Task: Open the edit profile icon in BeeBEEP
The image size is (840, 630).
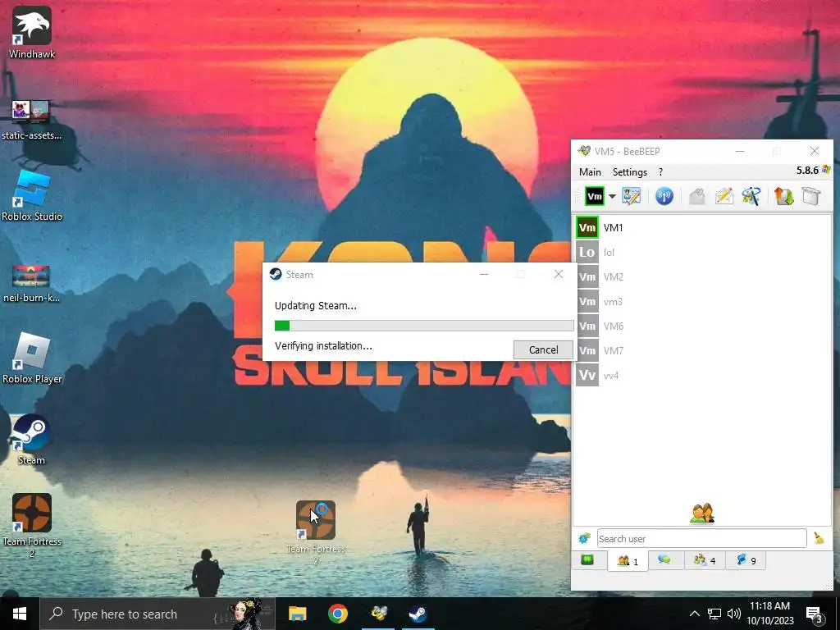Action: point(631,196)
